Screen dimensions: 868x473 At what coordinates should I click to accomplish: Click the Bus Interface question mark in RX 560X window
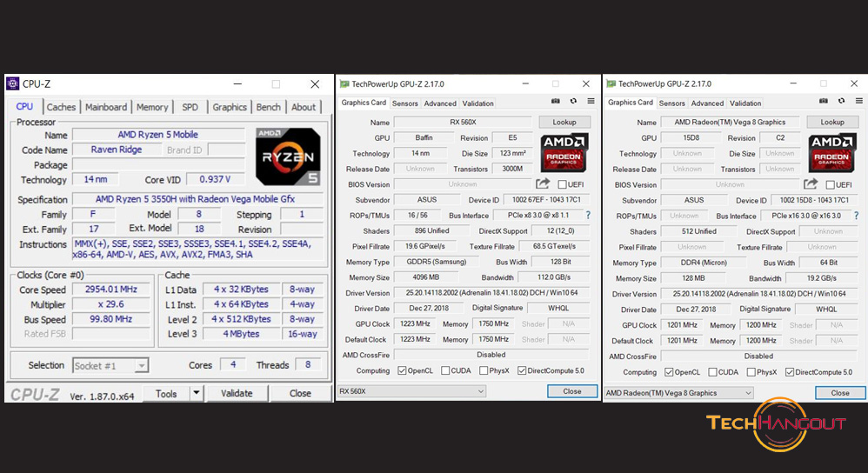click(x=588, y=216)
